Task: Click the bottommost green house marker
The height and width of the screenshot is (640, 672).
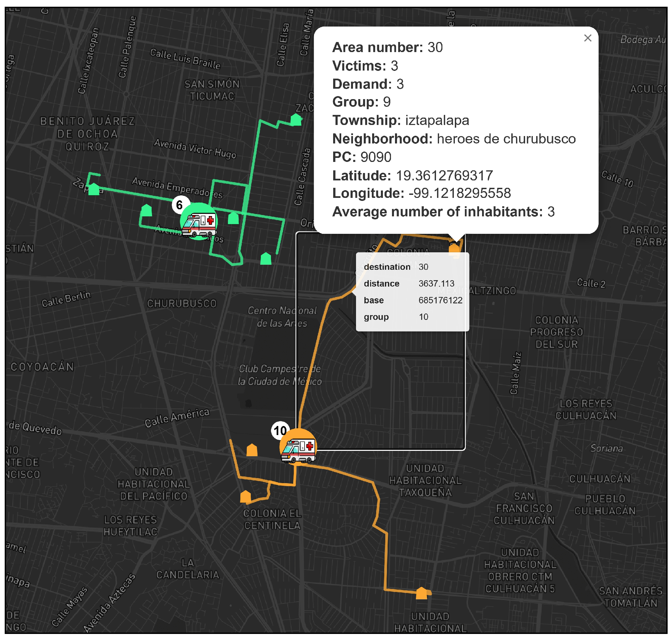Action: (x=266, y=259)
